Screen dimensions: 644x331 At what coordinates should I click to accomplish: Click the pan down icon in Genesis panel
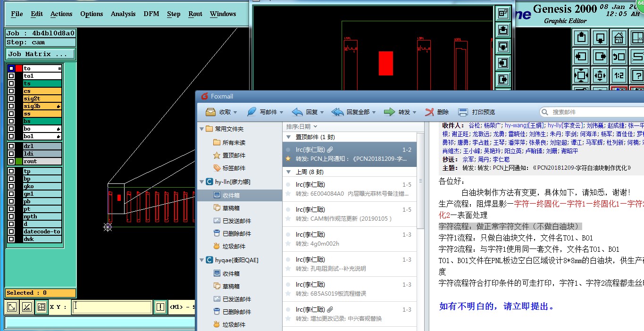pos(600,37)
